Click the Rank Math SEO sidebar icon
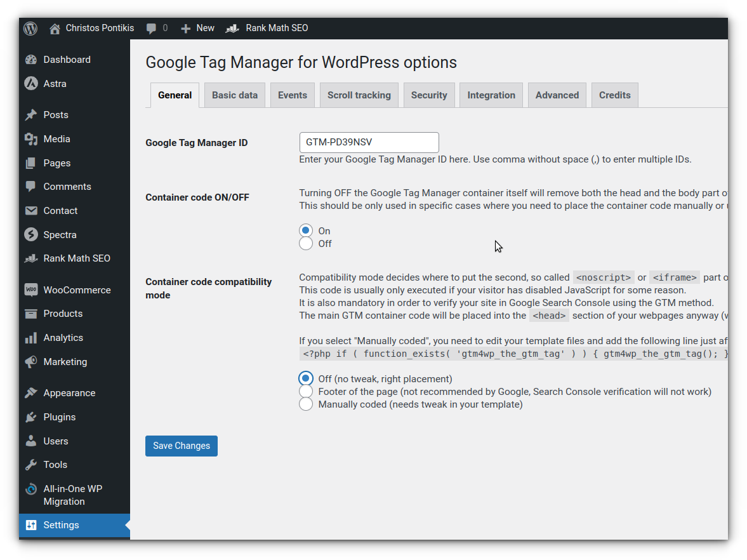 click(x=31, y=258)
